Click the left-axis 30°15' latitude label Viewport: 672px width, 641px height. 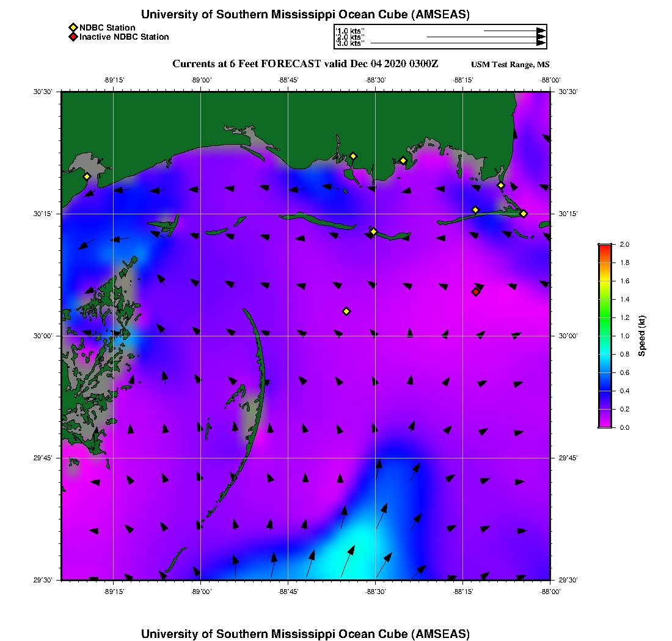(42, 214)
